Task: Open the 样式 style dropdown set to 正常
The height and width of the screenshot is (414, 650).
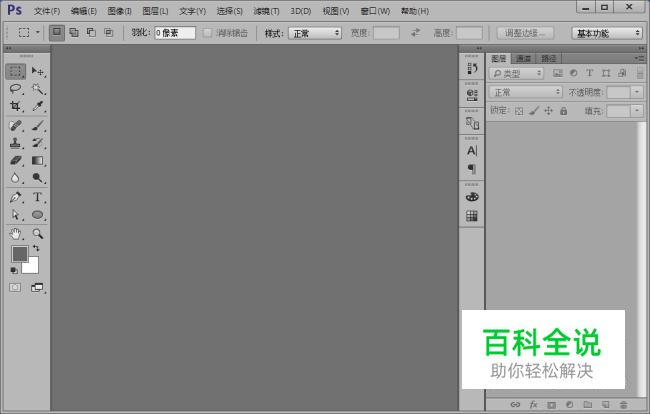Action: point(315,33)
